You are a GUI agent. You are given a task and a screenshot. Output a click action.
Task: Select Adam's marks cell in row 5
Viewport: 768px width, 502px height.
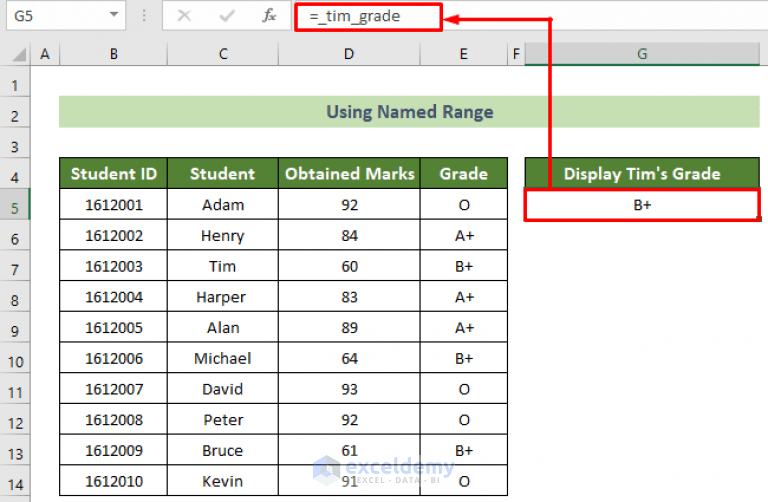[349, 204]
